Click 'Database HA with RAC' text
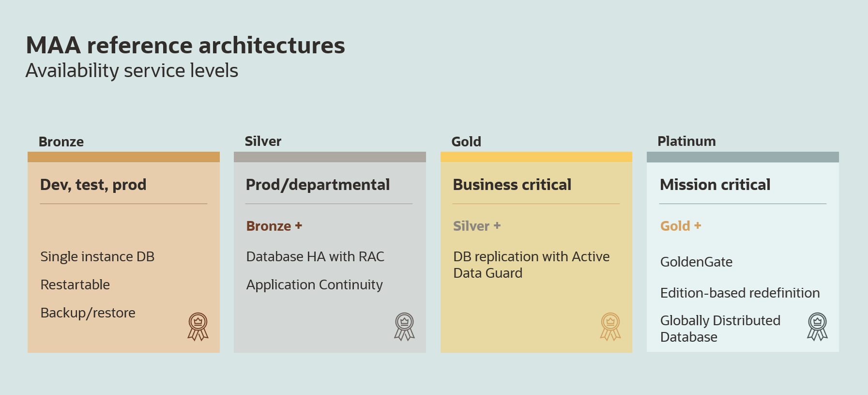 coord(315,256)
